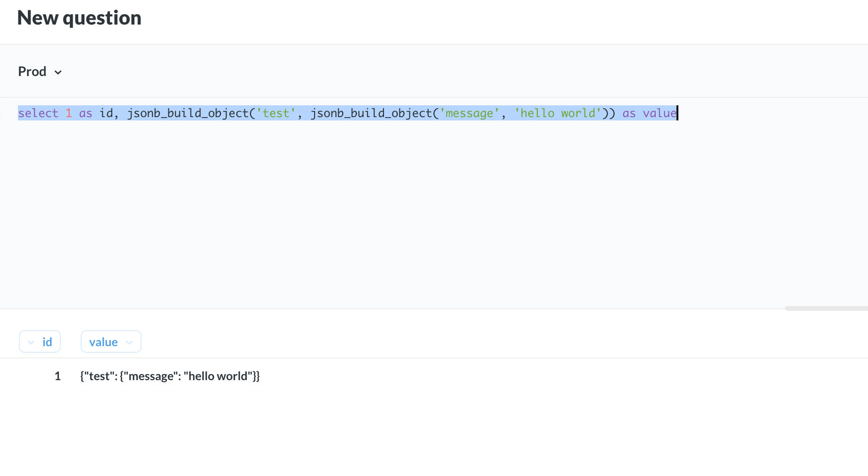Click the 'test' string literal in the query
868x476 pixels.
[276, 113]
